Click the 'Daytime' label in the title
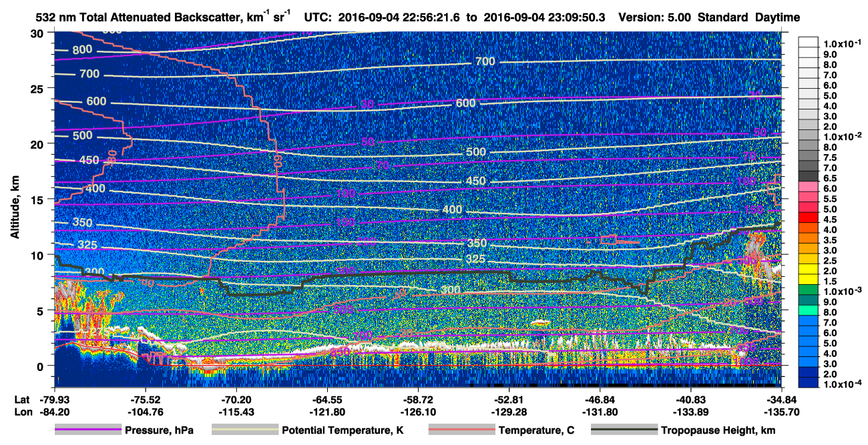Viewport: 868px width, 445px height. [778, 17]
